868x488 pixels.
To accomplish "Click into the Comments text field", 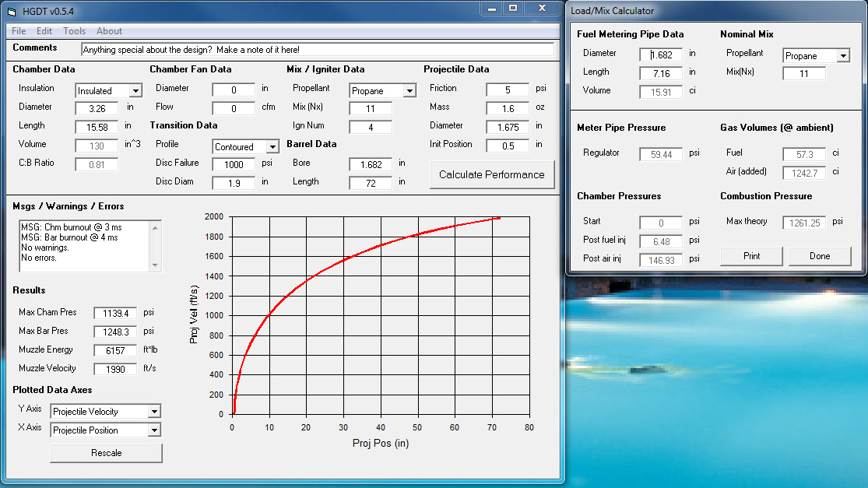I will [x=317, y=50].
